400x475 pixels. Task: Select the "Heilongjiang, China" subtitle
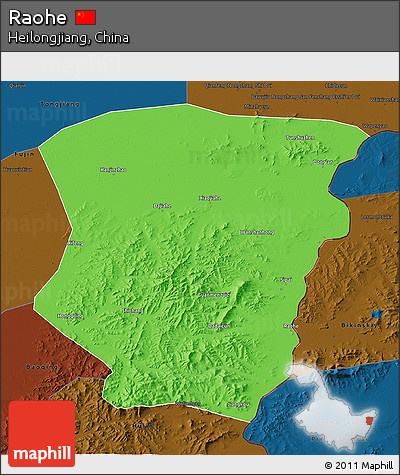pyautogui.click(x=68, y=38)
